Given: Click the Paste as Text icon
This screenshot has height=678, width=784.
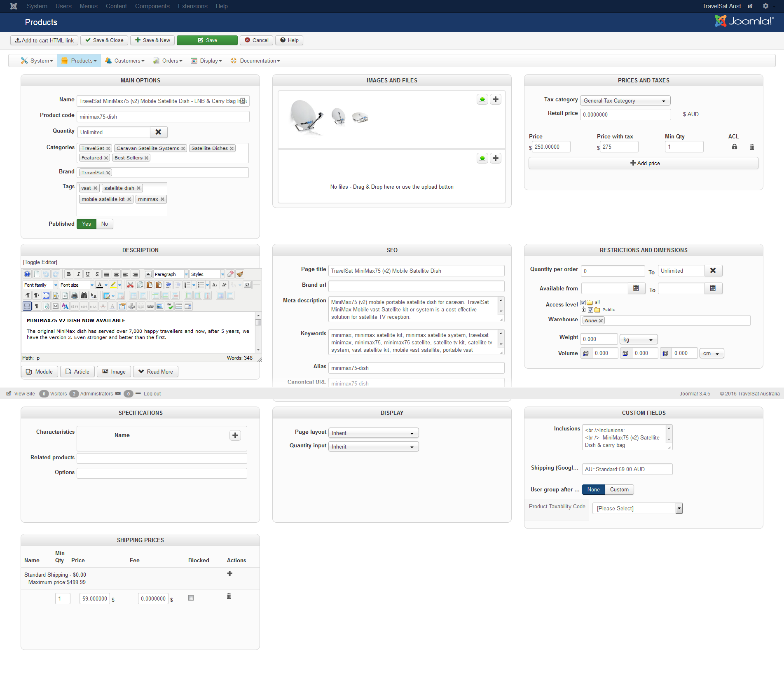Looking at the screenshot, I should point(159,285).
